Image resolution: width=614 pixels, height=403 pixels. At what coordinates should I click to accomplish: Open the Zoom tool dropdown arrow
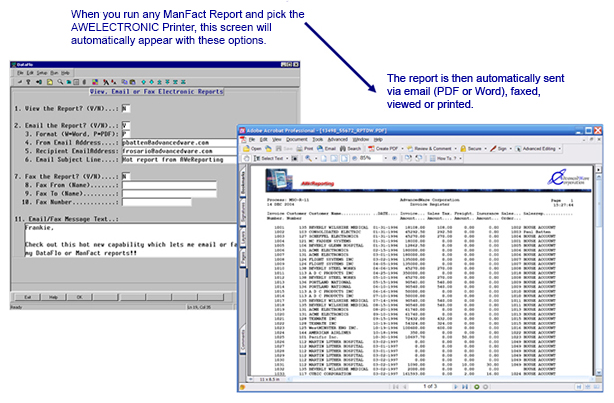click(316, 158)
